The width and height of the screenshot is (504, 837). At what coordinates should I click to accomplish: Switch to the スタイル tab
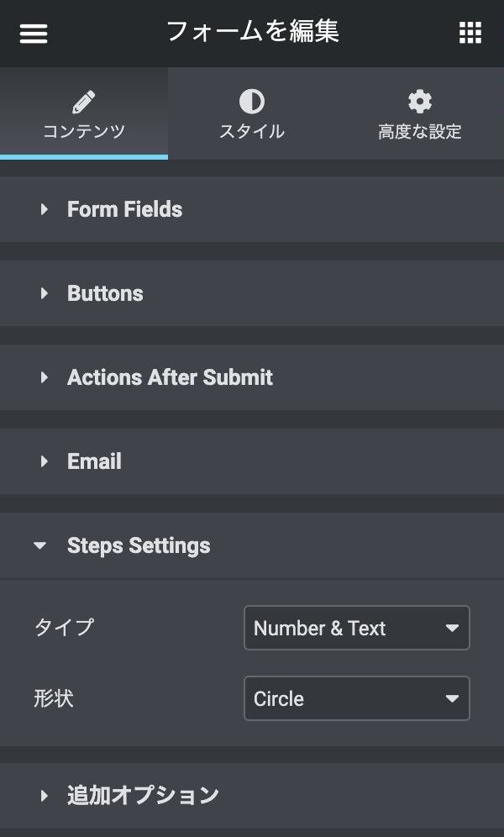tap(251, 131)
